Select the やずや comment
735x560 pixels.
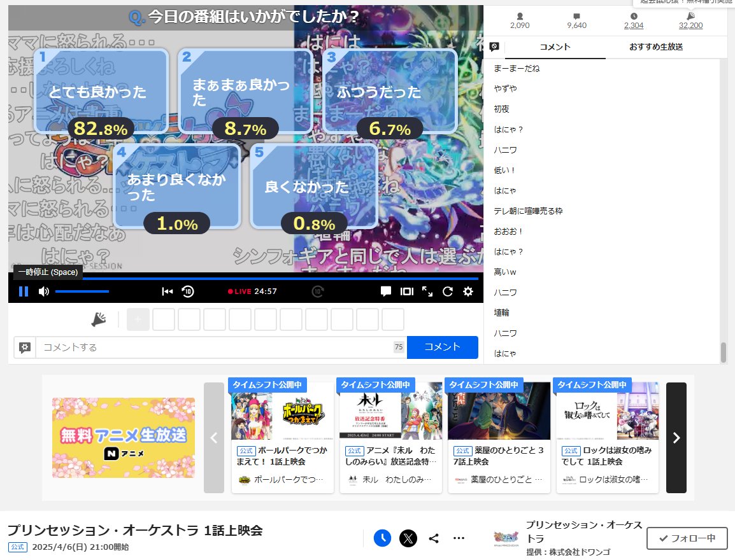coord(505,88)
